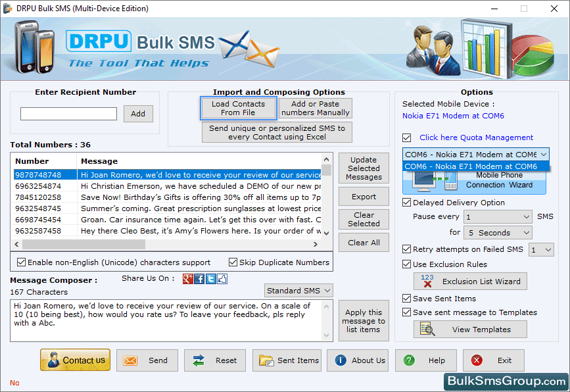Click the Google Plus share icon
This screenshot has width=570, height=392.
coord(187,279)
